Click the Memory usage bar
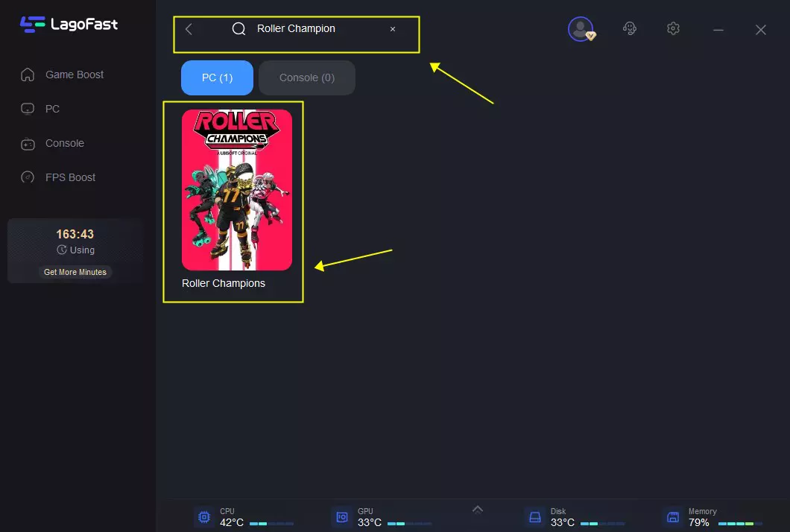This screenshot has height=532, width=790. click(740, 524)
